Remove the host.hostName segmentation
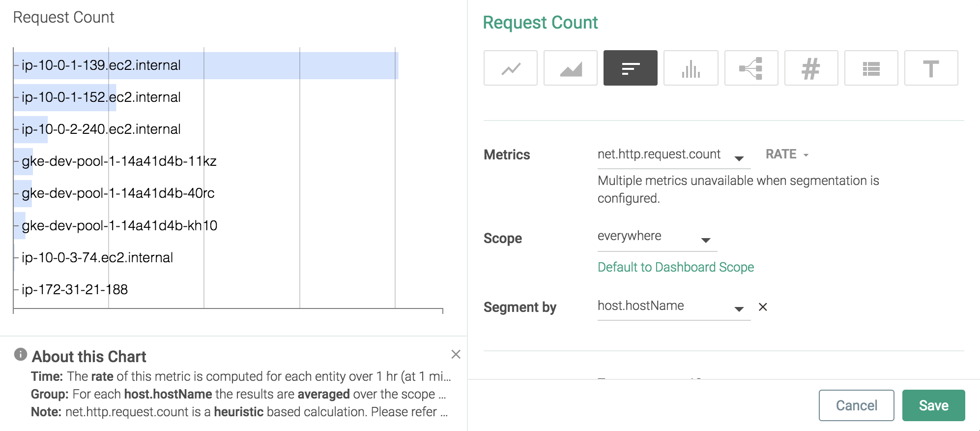Image resolution: width=980 pixels, height=431 pixels. [763, 307]
